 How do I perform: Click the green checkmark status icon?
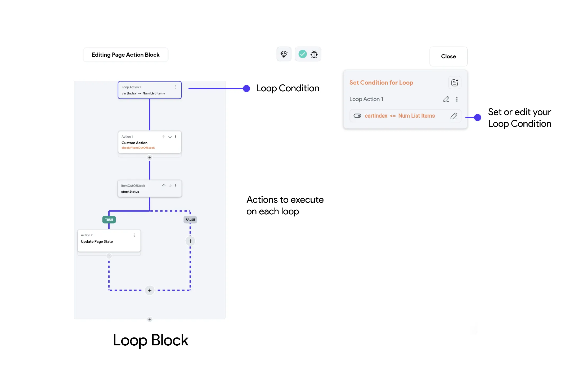(302, 54)
